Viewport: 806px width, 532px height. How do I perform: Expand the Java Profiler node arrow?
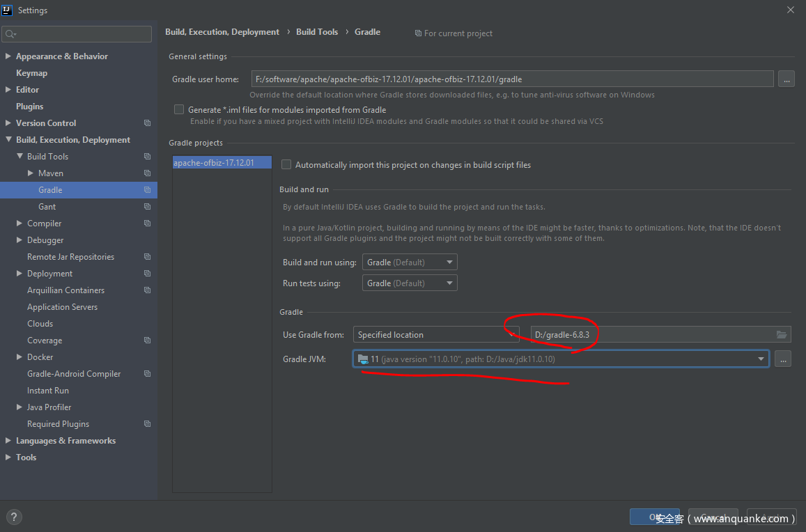[20, 407]
